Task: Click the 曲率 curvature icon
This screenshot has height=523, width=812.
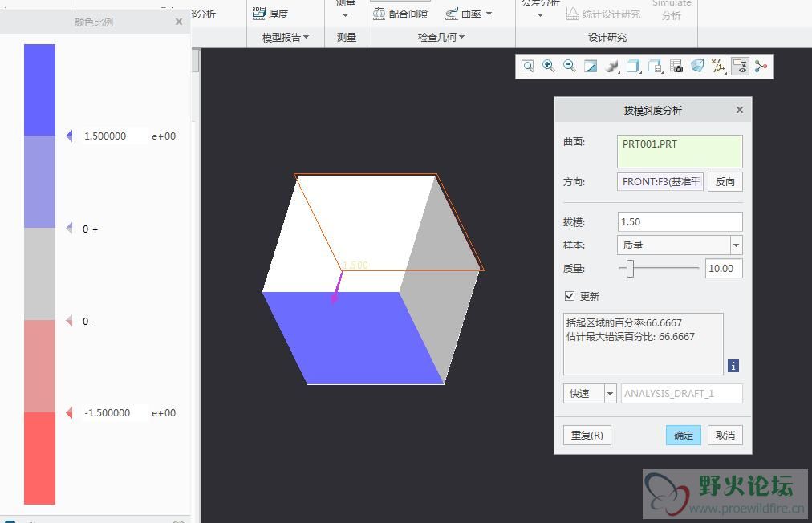Action: tap(452, 14)
